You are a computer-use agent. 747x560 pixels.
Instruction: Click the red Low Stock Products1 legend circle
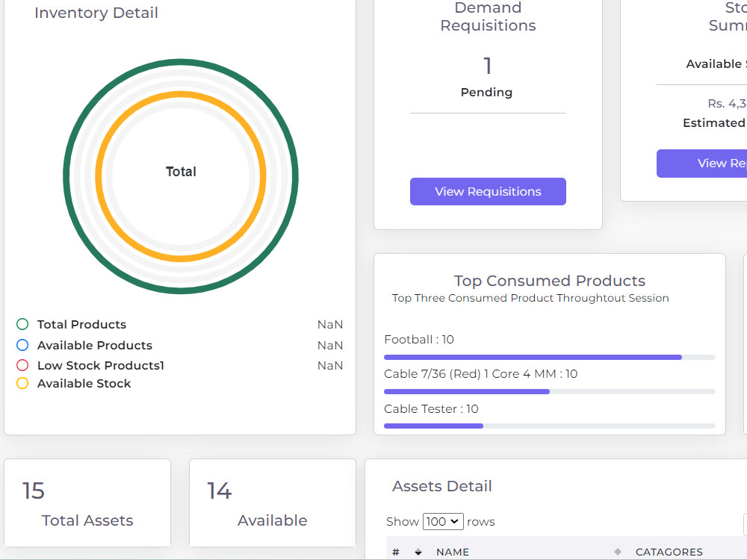pos(22,365)
